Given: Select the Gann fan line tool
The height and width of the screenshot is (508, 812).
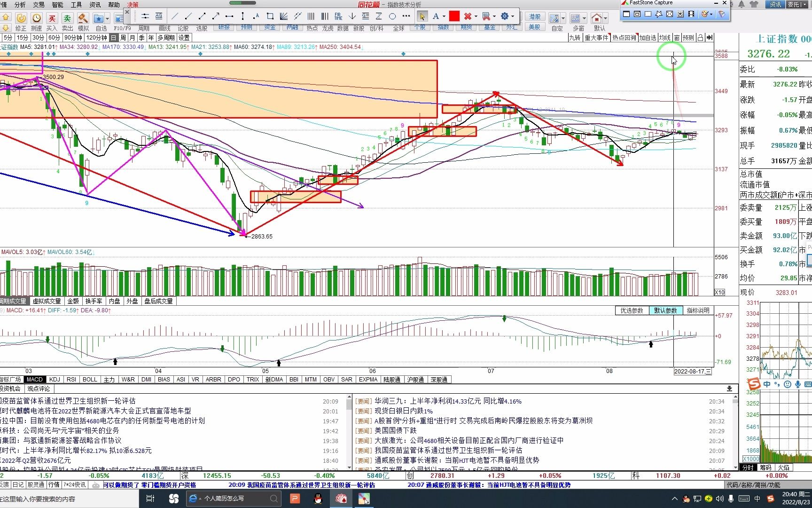Looking at the screenshot, I should 284,16.
